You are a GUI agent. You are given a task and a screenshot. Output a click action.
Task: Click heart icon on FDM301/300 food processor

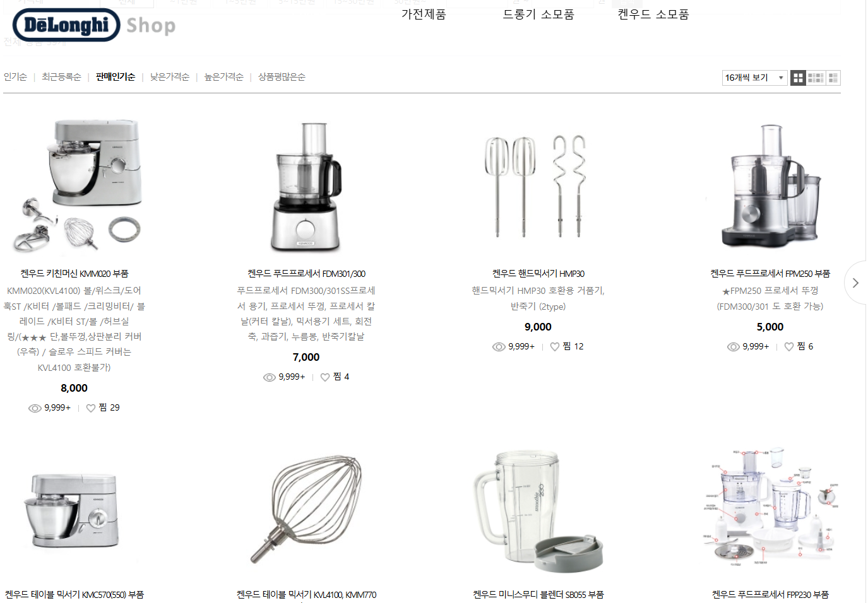click(x=325, y=377)
